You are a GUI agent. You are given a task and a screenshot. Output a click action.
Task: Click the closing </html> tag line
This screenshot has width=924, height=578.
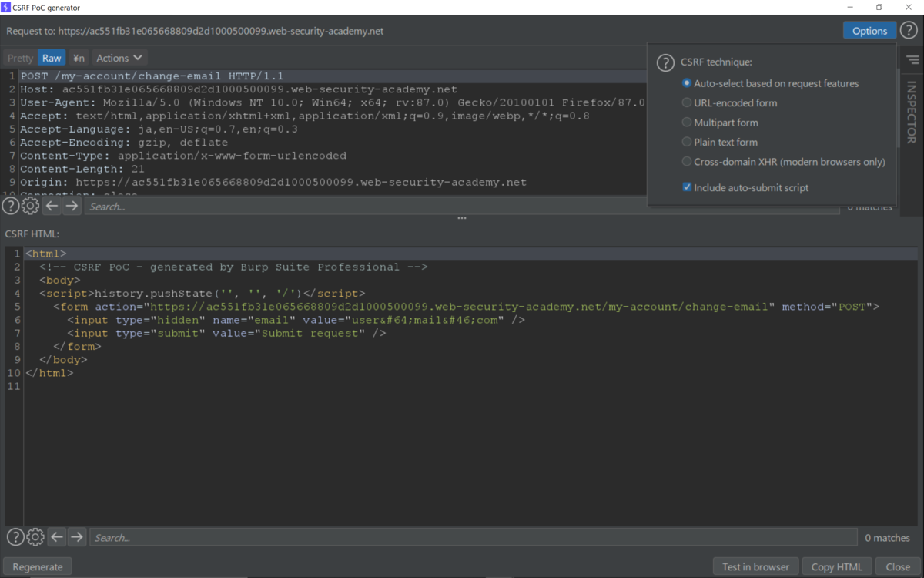[49, 373]
